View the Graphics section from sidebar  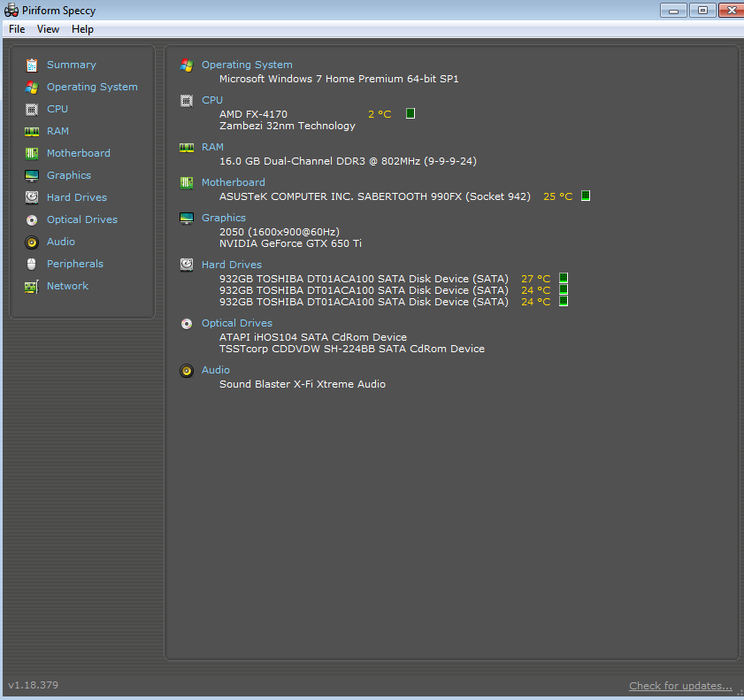(69, 175)
